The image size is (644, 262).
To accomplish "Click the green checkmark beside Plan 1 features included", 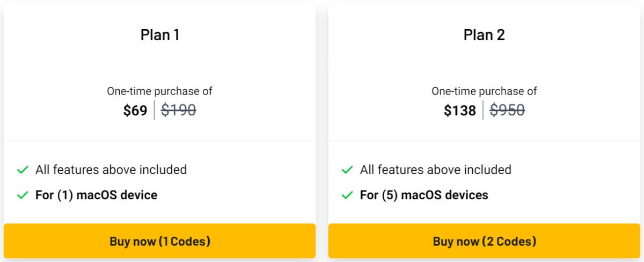I will click(23, 170).
